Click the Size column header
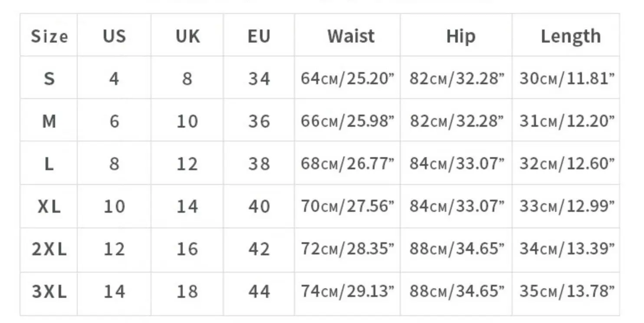This screenshot has width=644, height=323. click(x=49, y=36)
